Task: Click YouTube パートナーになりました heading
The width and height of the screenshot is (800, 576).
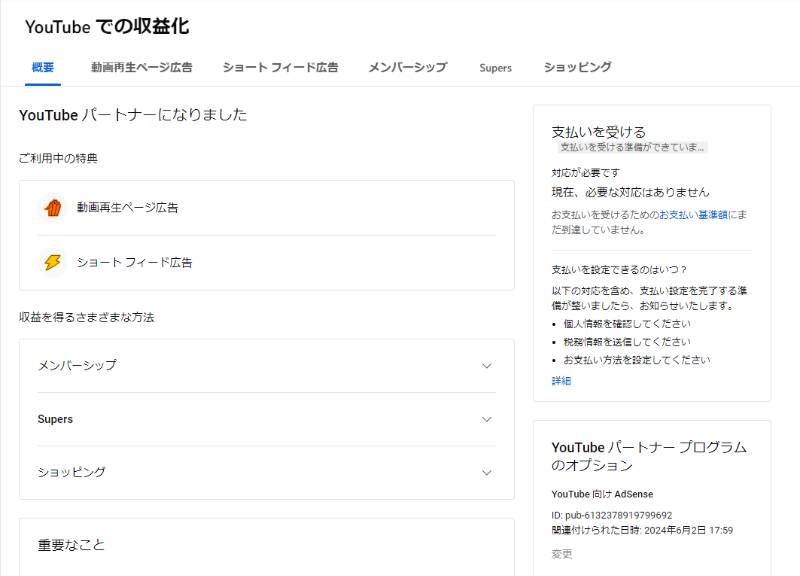Action: (133, 115)
